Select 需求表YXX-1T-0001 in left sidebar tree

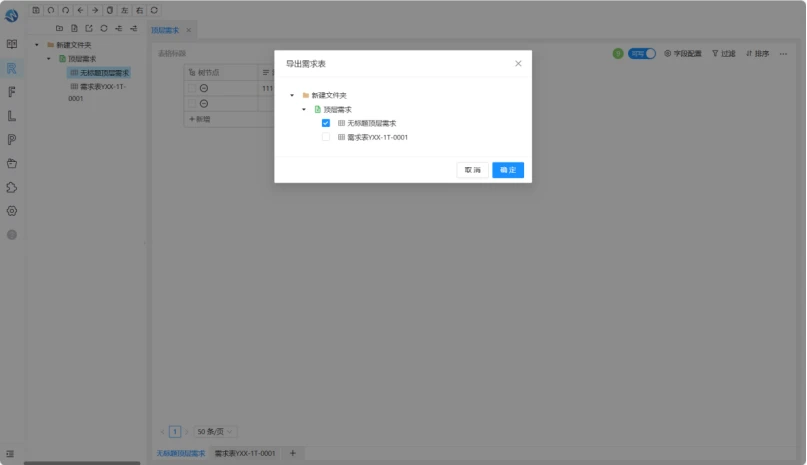click(x=97, y=92)
